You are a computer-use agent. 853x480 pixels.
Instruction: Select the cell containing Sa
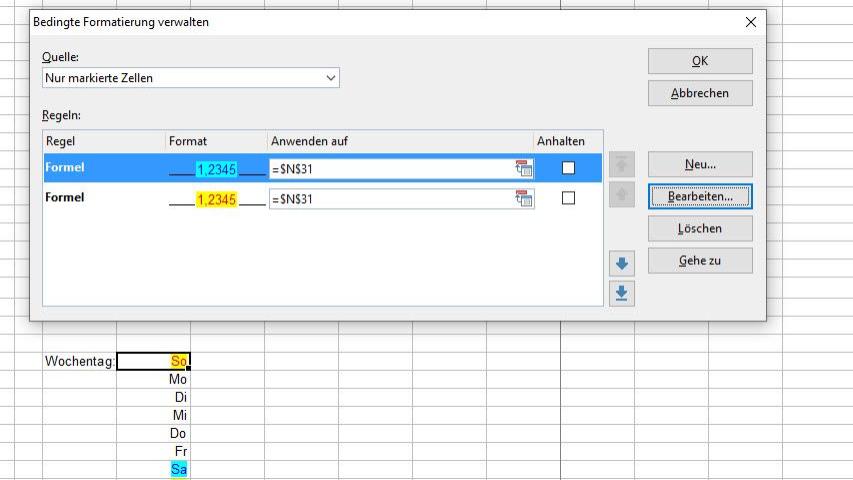(x=154, y=469)
